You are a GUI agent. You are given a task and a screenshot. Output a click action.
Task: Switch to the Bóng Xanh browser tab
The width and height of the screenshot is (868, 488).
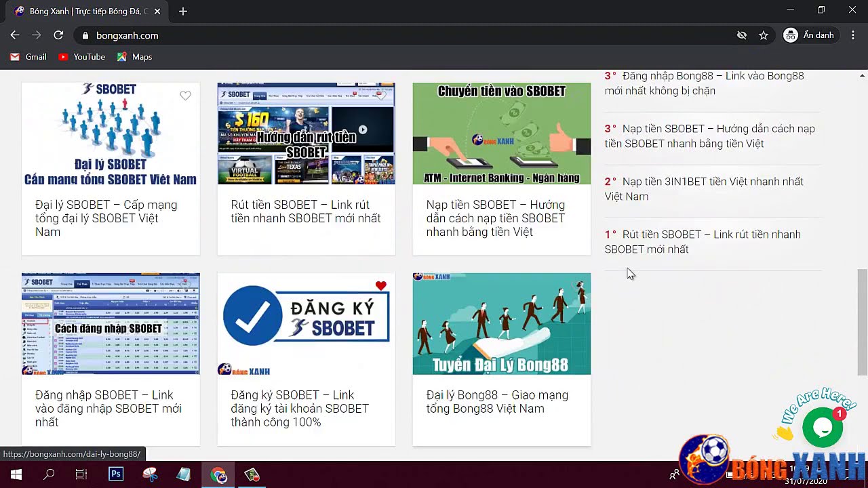(x=87, y=12)
